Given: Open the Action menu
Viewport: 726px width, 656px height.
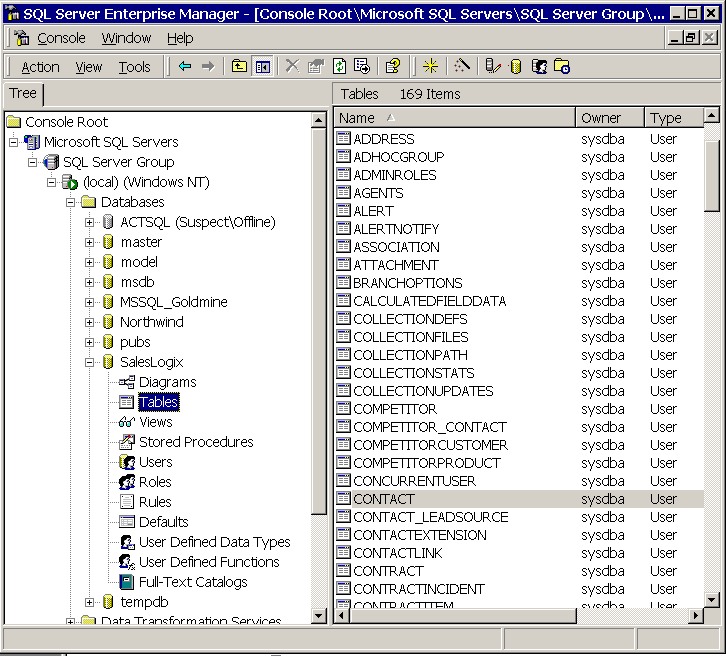Looking at the screenshot, I should click(x=40, y=67).
